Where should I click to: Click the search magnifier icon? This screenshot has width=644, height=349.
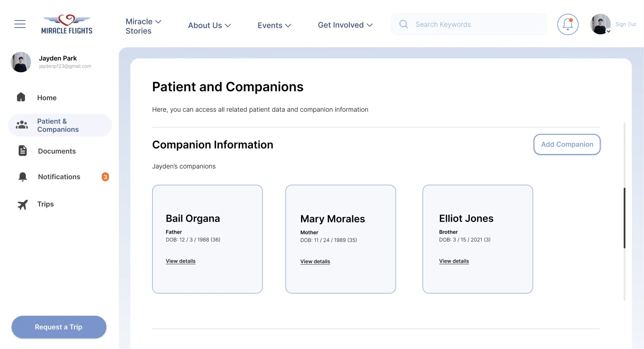(x=404, y=24)
